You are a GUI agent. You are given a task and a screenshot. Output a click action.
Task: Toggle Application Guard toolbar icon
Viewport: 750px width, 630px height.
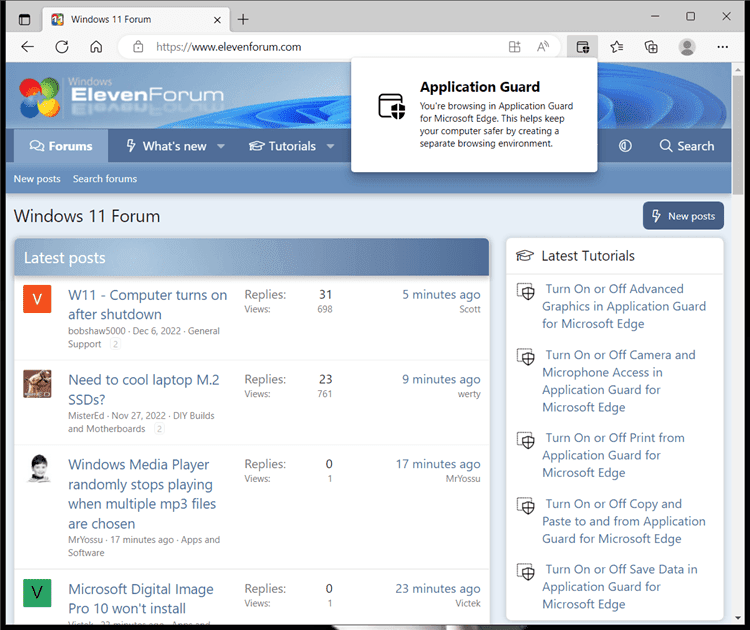pos(583,47)
